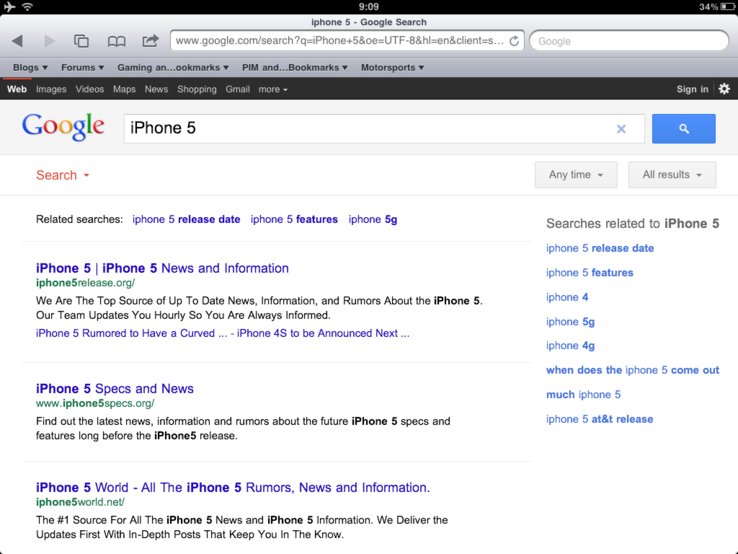
Task: Click the iphone5world.net/ URL text
Action: pos(80,502)
